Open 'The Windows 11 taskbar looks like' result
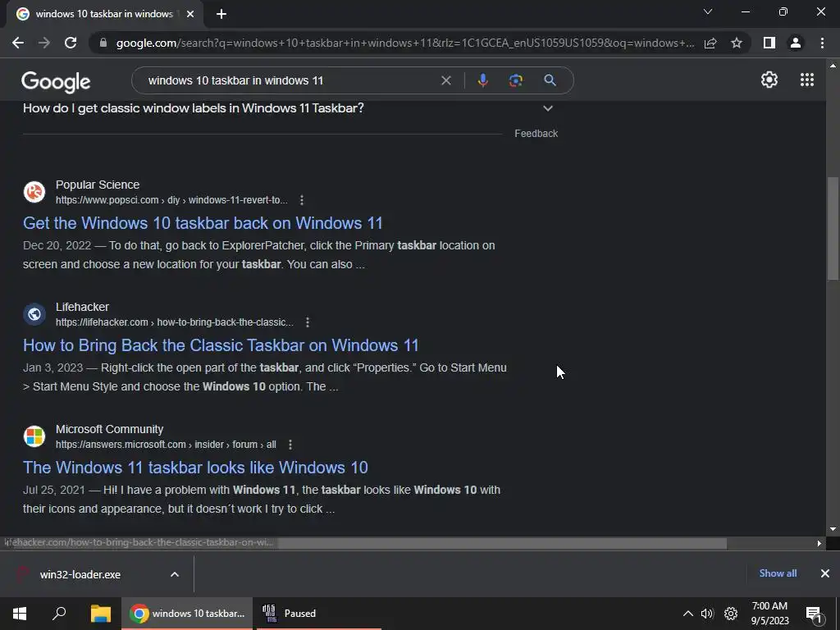 (x=195, y=467)
